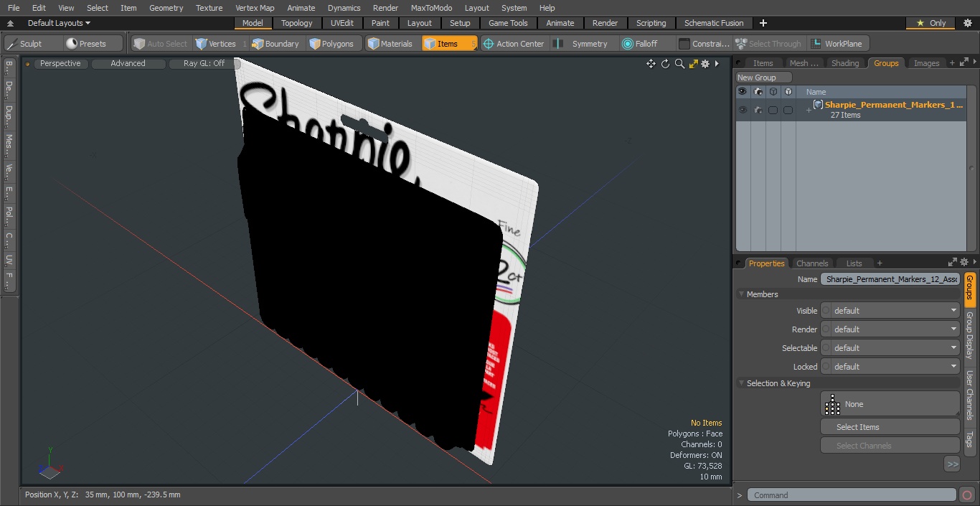The width and height of the screenshot is (980, 506).
Task: Click the Properties panel settings gear
Action: click(x=964, y=263)
